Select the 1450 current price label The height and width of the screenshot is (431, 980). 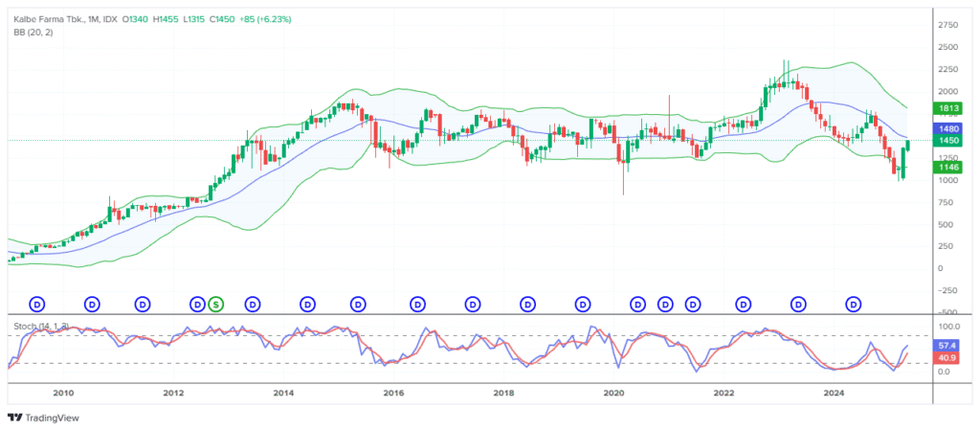tap(948, 140)
